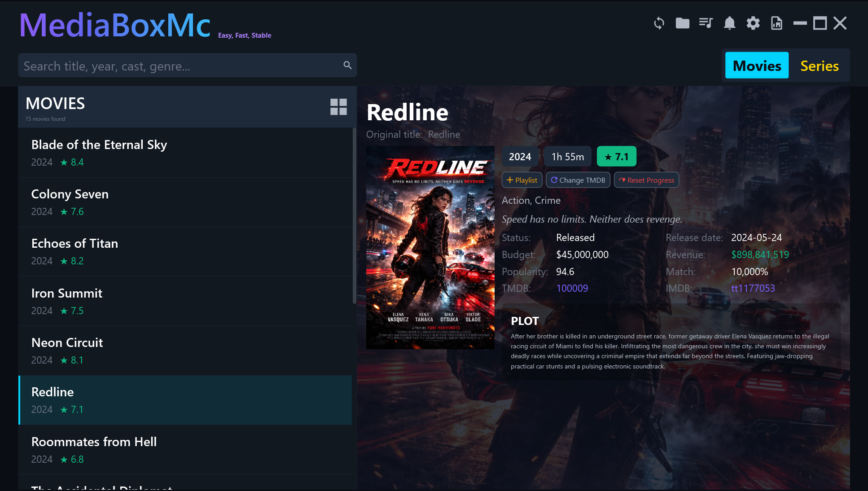Viewport: 868px width, 491px height.
Task: Open the playlist queue music icon
Action: [706, 23]
